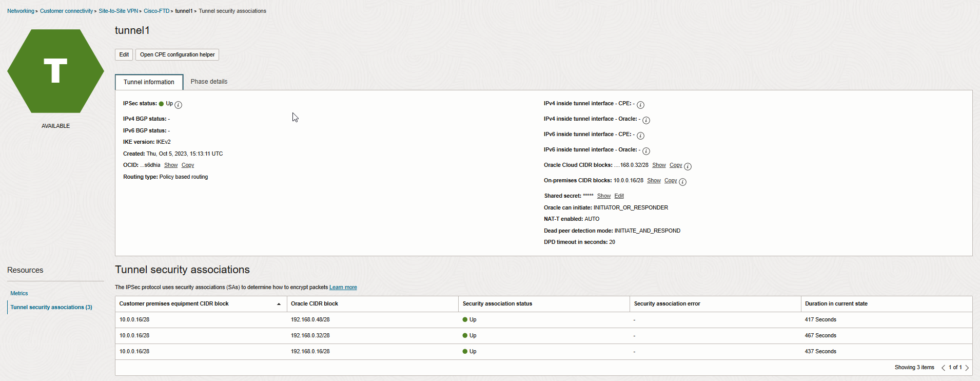This screenshot has height=381, width=980.
Task: Open CPE configuration helper
Action: pyautogui.click(x=177, y=54)
